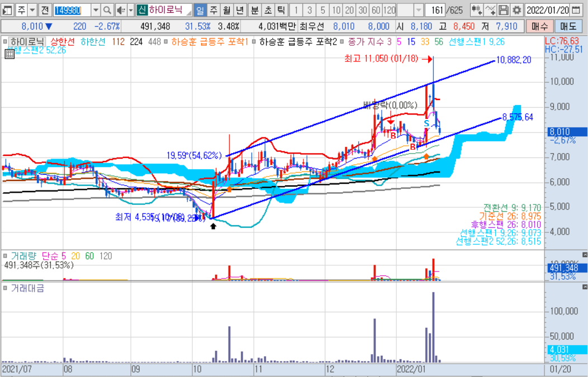Screen dimensions: 588x377
Task: Select the 30 interval button
Action: (362, 10)
